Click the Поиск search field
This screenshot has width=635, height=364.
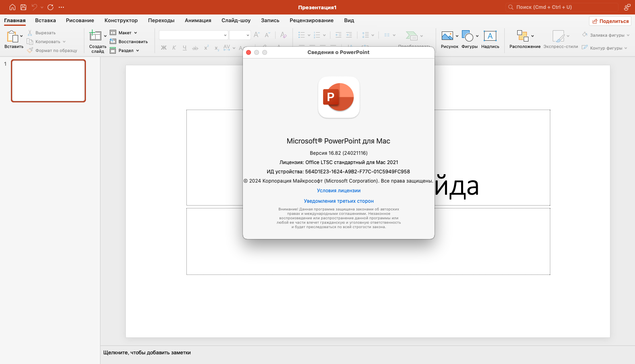[x=562, y=7]
